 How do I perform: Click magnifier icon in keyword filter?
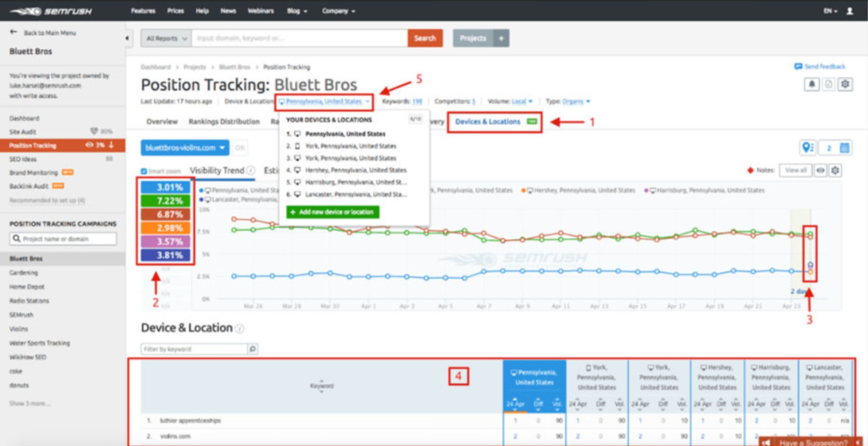[252, 349]
